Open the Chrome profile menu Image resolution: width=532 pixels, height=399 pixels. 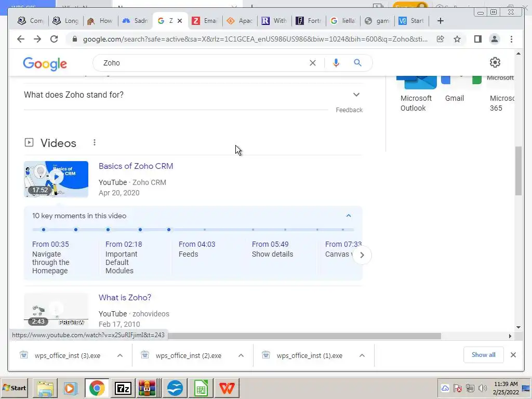tap(495, 39)
